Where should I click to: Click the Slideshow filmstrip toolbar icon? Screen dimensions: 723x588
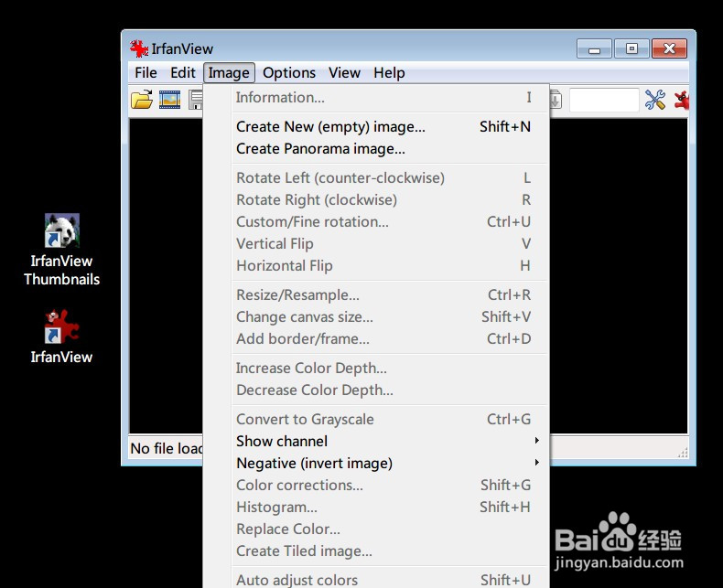coord(169,100)
